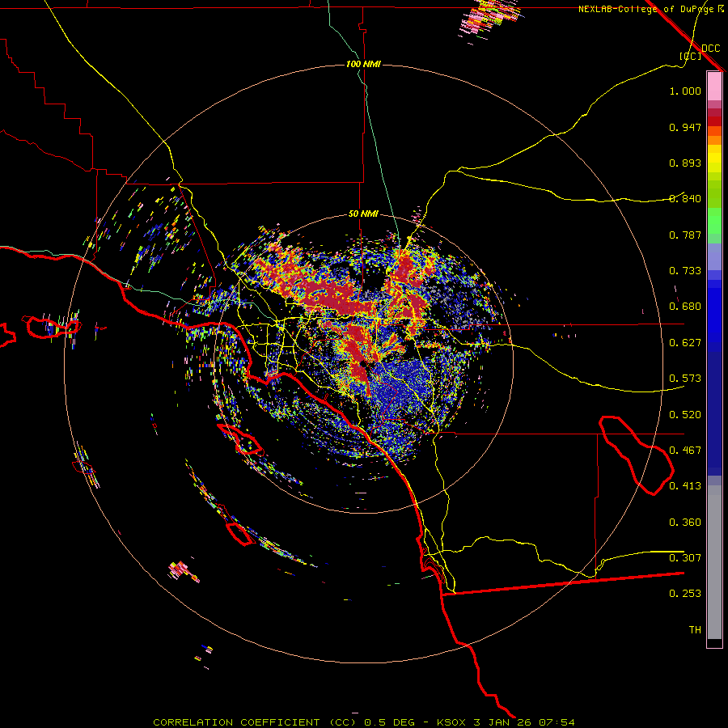Click the 0.733 legend value

click(685, 271)
